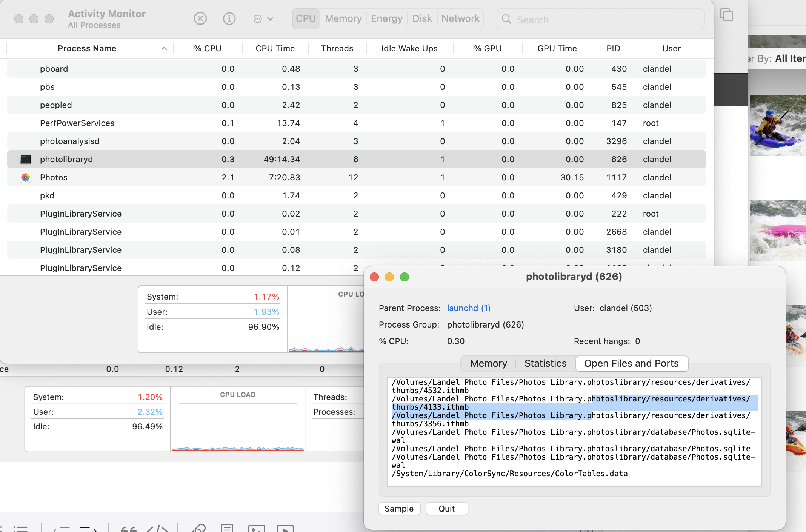Select the pboard process row
Image resolution: width=806 pixels, height=532 pixels.
click(356, 69)
